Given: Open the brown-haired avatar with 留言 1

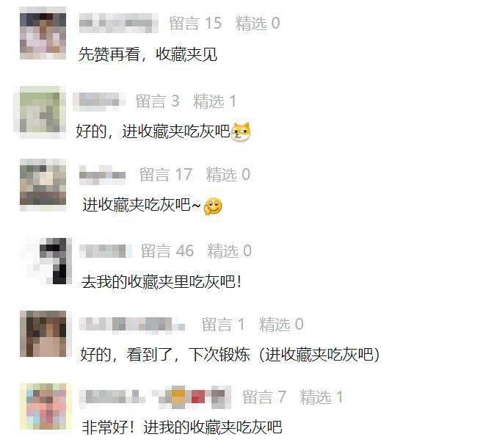Looking at the screenshot, I should click(43, 334).
